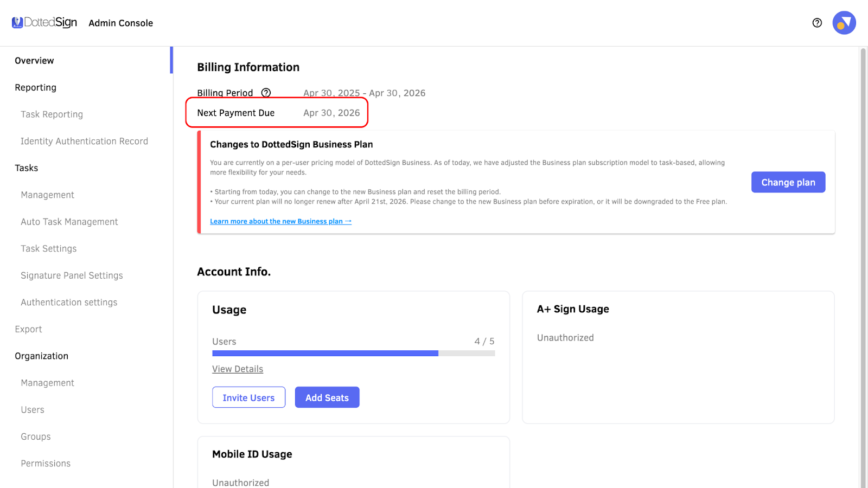The height and width of the screenshot is (488, 868).
Task: Open Permissions in the sidebar
Action: click(46, 464)
